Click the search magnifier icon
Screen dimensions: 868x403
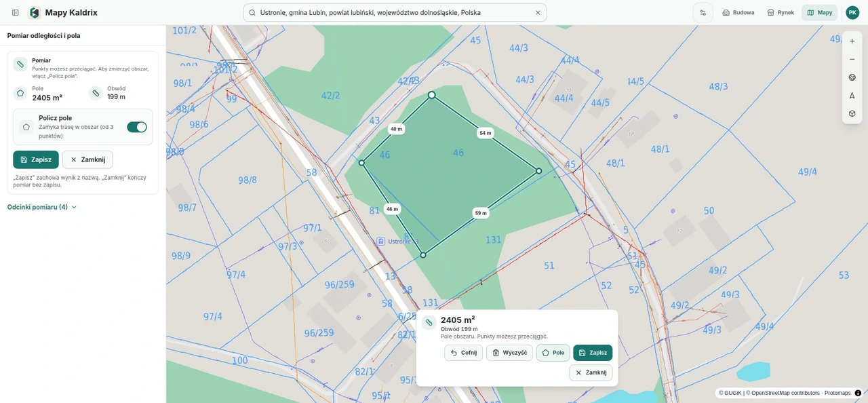pyautogui.click(x=252, y=12)
